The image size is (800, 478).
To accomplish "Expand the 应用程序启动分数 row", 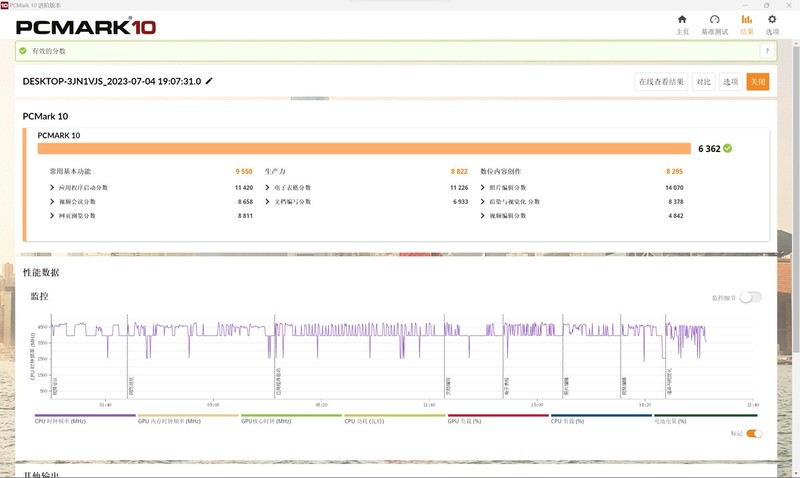I will (x=52, y=187).
